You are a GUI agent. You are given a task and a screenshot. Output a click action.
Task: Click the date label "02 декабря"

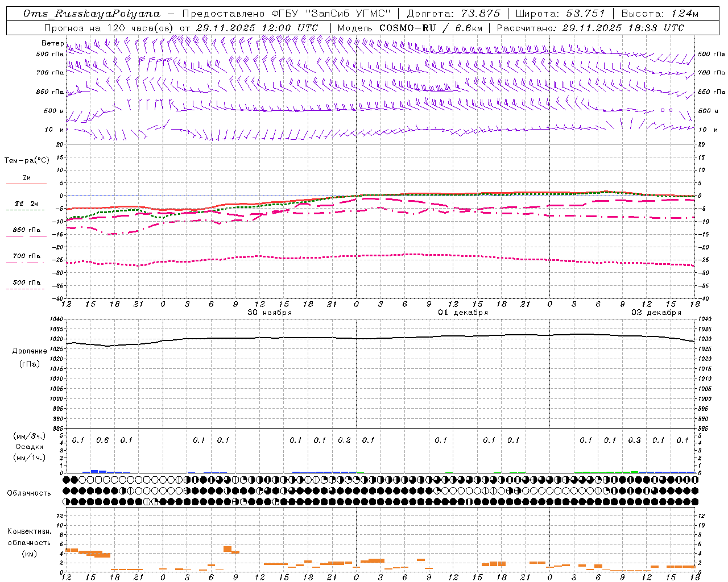(656, 313)
